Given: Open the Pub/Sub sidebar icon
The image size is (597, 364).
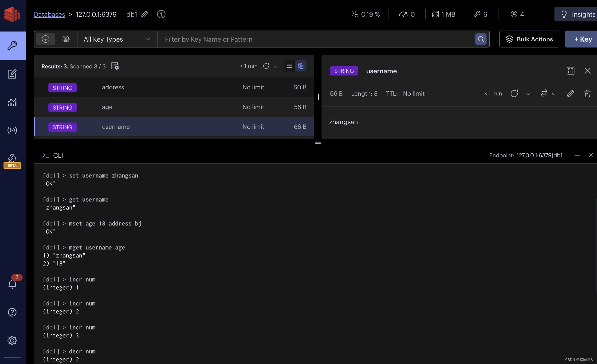Looking at the screenshot, I should pyautogui.click(x=12, y=130).
